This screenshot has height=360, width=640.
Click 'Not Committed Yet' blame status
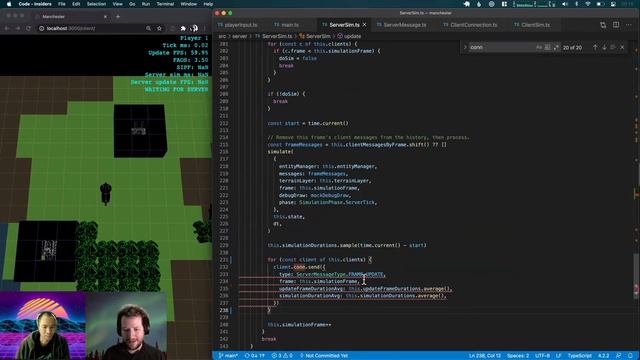point(324,356)
